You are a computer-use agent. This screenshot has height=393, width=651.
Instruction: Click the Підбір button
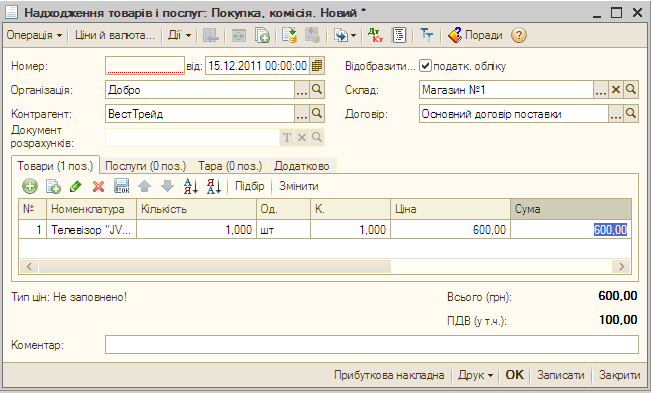(250, 186)
